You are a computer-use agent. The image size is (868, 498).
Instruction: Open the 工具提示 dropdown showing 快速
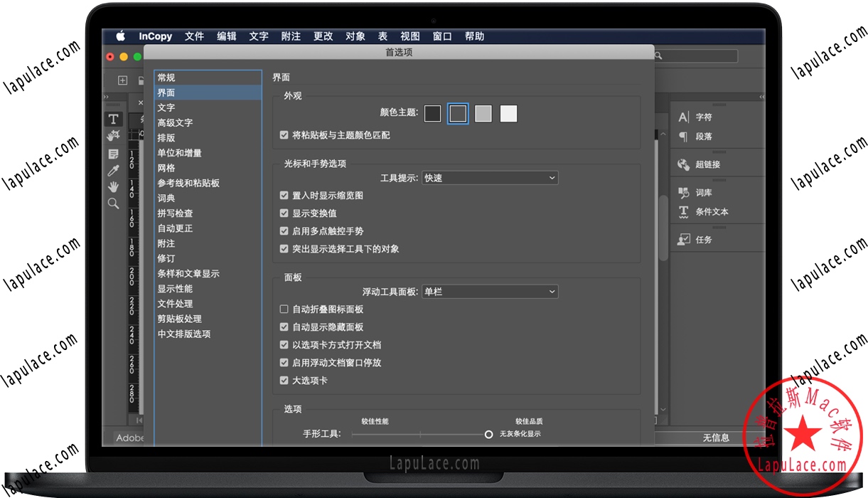(x=490, y=178)
